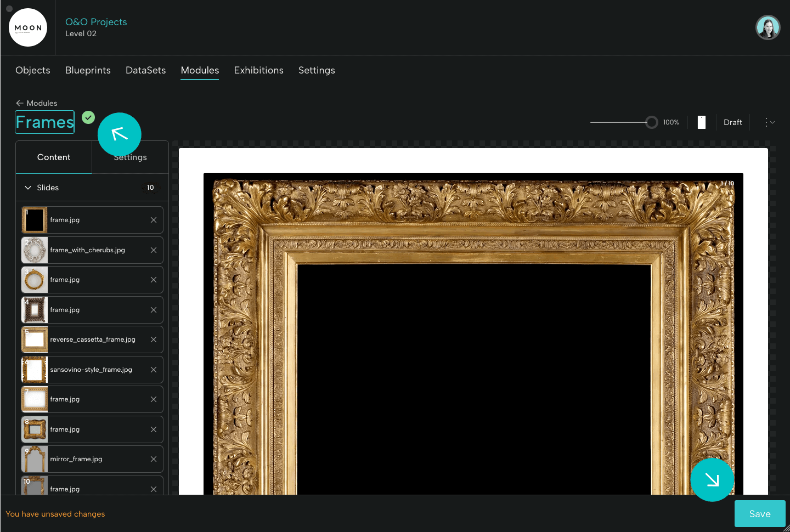790x532 pixels.
Task: Switch to the Settings tab
Action: (130, 157)
